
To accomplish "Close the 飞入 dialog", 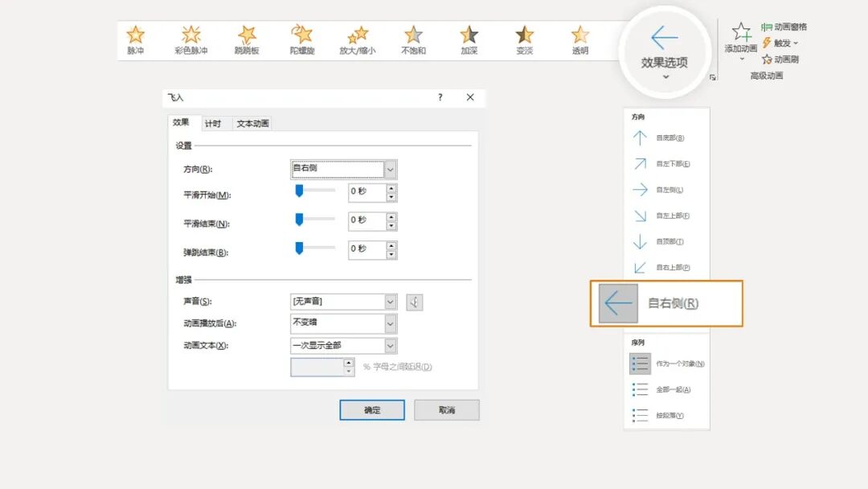I will tap(470, 97).
